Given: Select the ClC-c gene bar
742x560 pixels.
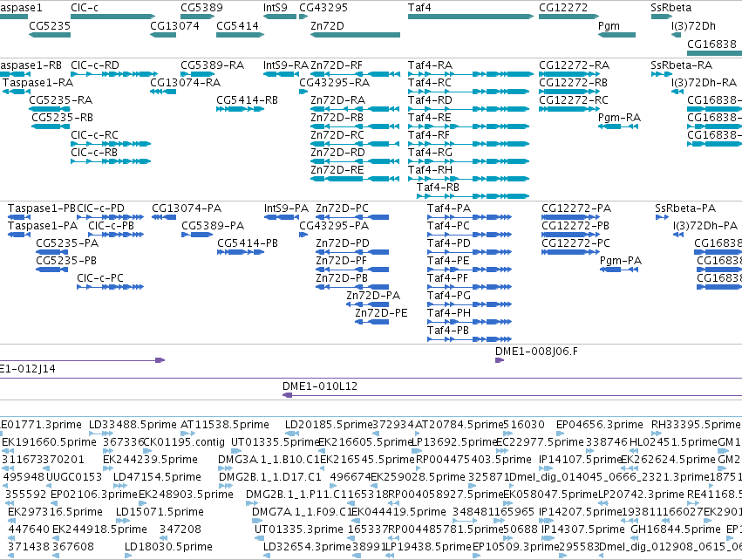Looking at the screenshot, I should [112, 17].
